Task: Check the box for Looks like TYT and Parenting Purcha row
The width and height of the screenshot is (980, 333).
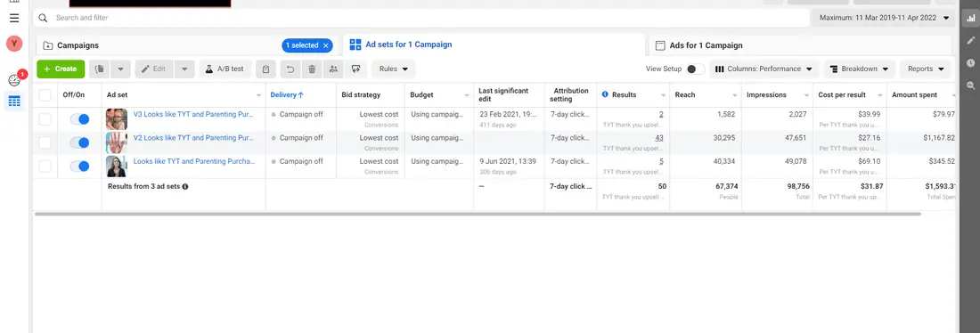Action: tap(45, 166)
